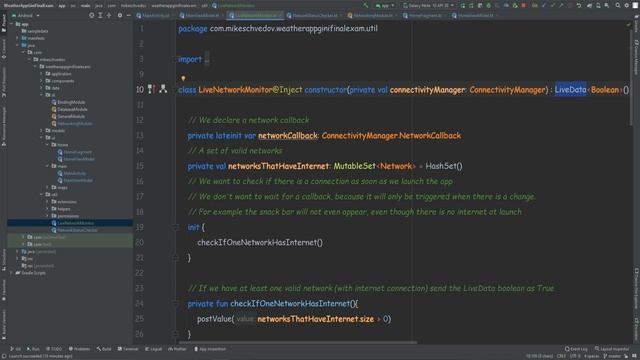
Task: Close the LiveNetworkMonitor.kt editor tab
Action: point(281,16)
